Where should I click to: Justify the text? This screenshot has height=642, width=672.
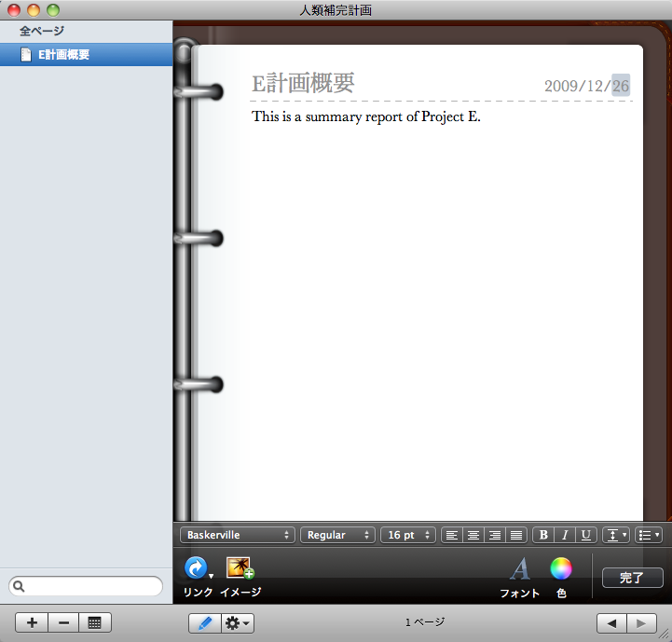[516, 535]
